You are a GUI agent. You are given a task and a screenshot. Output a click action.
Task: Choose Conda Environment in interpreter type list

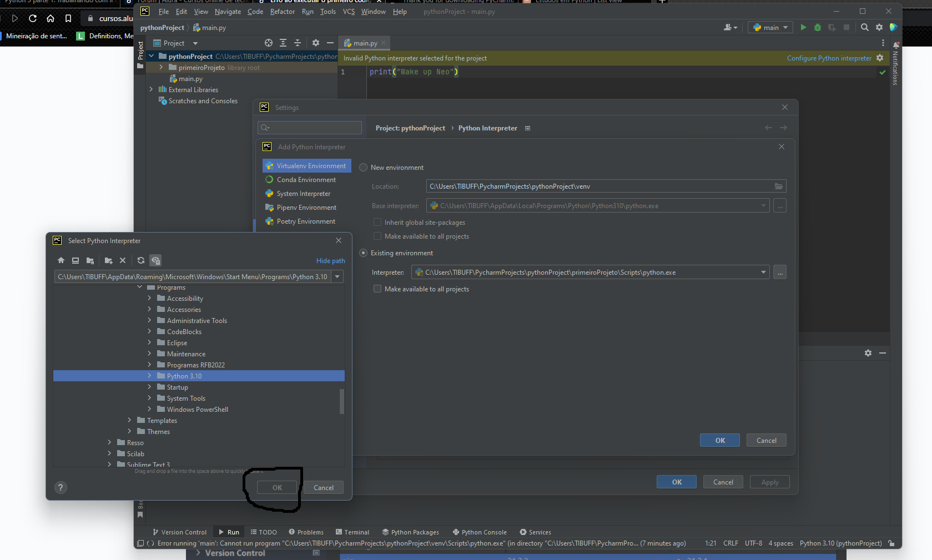pyautogui.click(x=306, y=180)
